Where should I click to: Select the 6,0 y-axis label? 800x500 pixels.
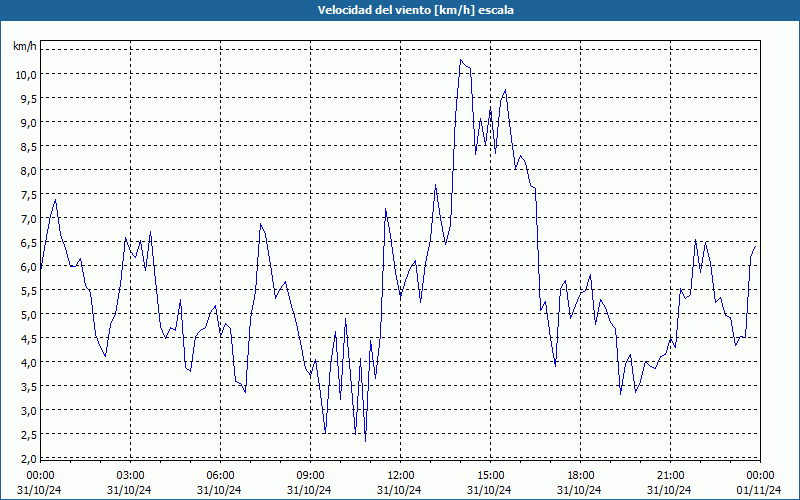29,266
